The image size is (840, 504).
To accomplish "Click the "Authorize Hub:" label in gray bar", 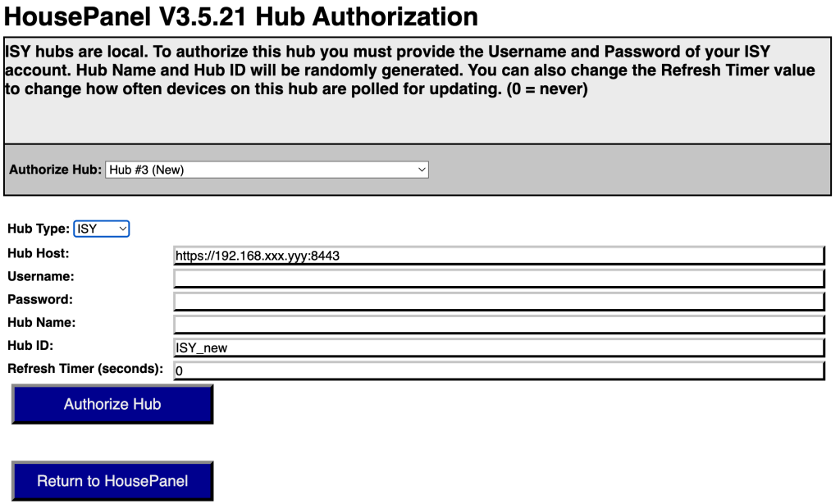I will pos(55,170).
